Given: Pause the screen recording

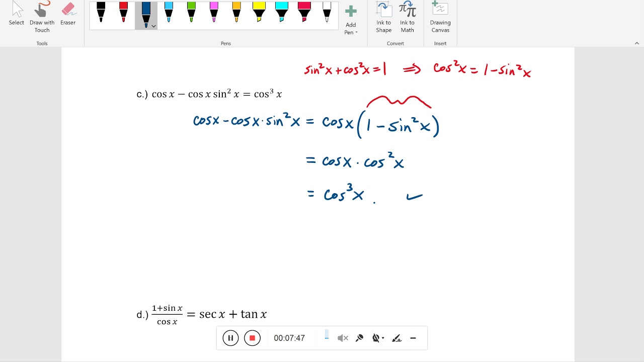Looking at the screenshot, I should (x=230, y=338).
